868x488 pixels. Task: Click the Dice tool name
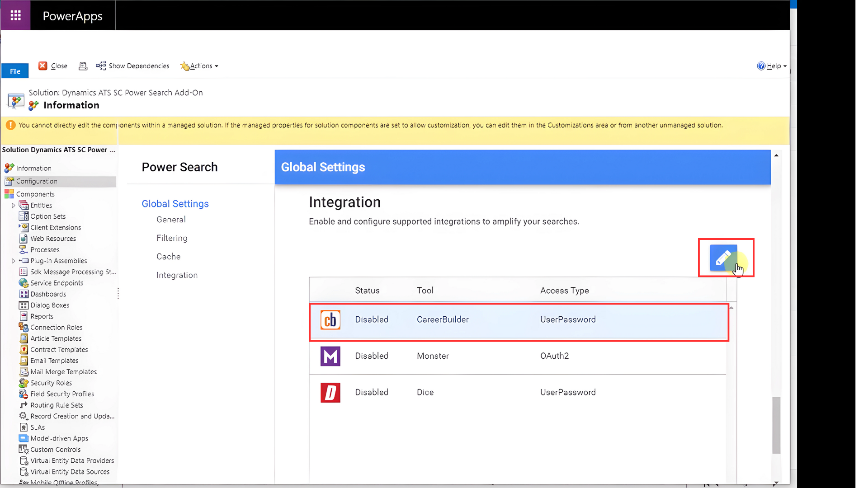click(x=425, y=393)
